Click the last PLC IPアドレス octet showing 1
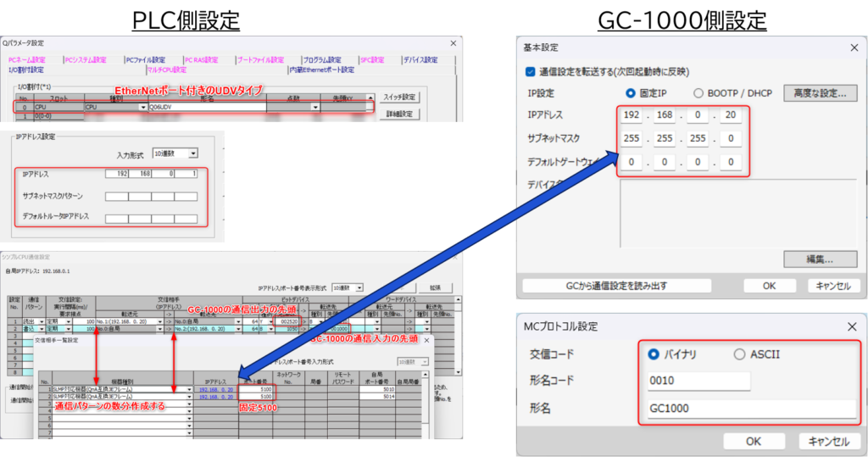Screen dimensions: 868x457 186,174
